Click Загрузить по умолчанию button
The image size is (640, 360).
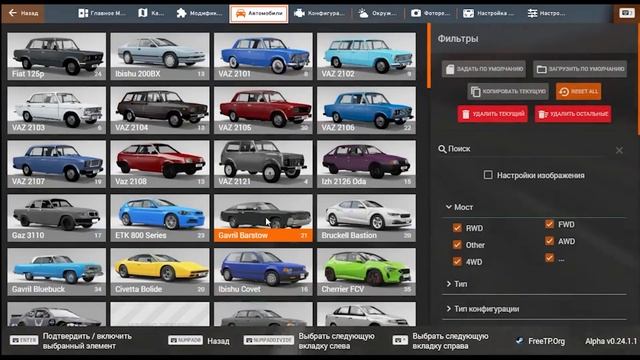pyautogui.click(x=580, y=69)
